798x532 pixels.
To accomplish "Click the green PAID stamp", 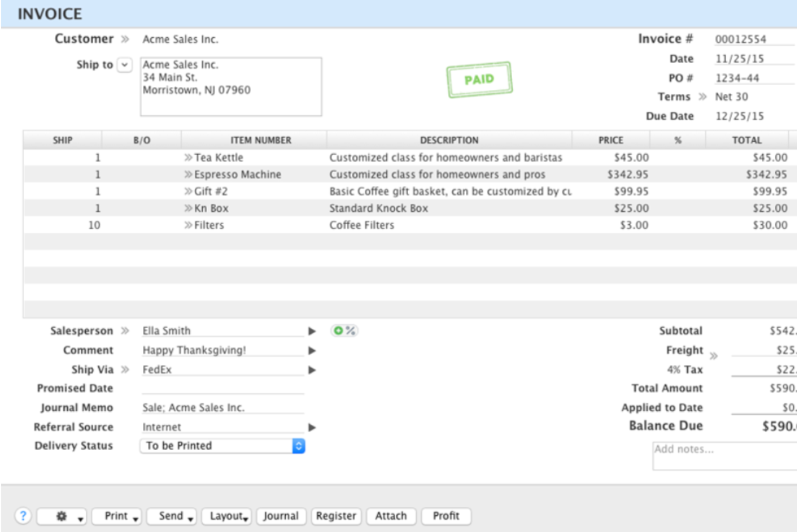I will pyautogui.click(x=480, y=79).
